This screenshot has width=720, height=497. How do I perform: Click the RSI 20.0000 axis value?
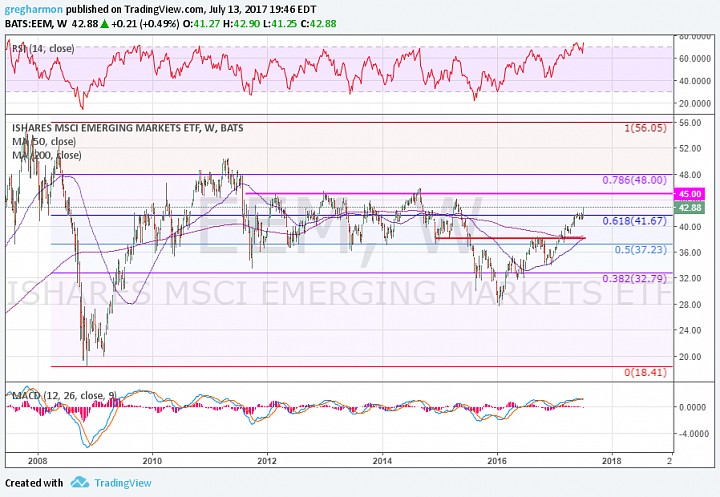pyautogui.click(x=695, y=103)
